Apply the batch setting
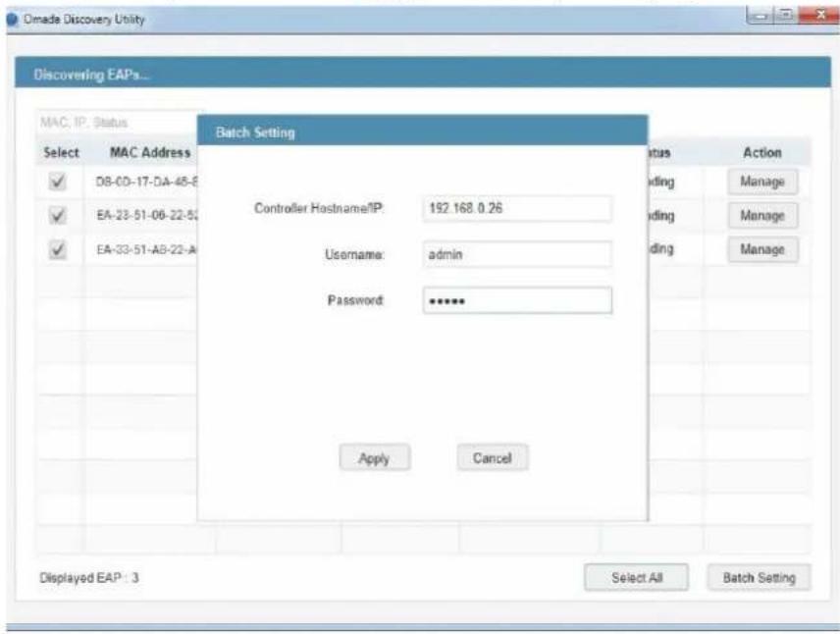Image resolution: width=840 pixels, height=634 pixels. (x=375, y=458)
